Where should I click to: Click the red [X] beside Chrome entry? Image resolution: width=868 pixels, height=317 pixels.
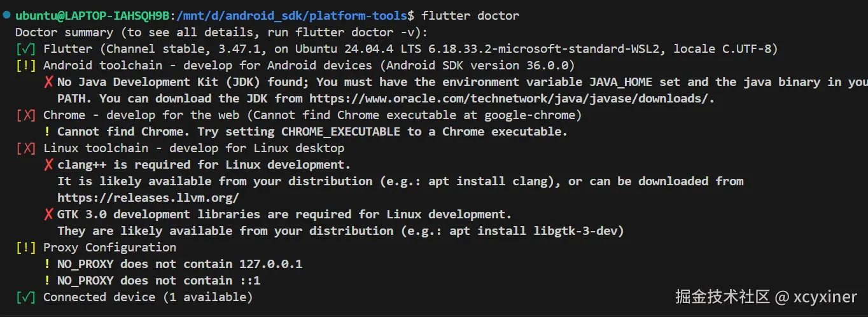pos(25,115)
